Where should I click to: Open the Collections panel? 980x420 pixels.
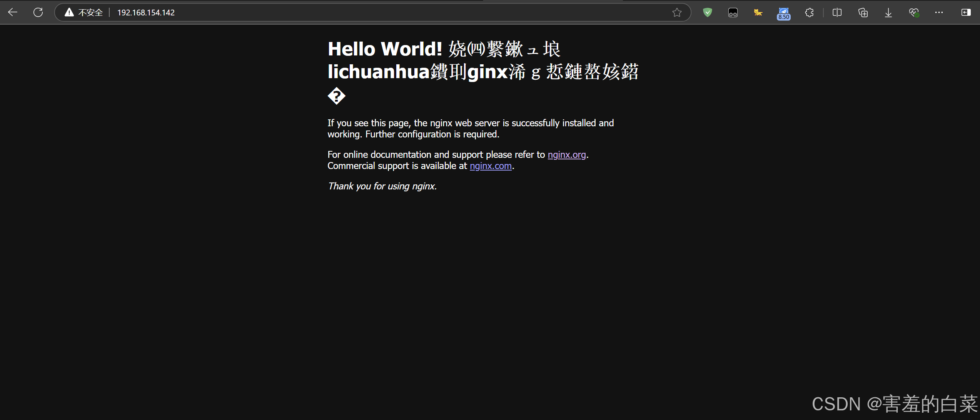point(863,13)
